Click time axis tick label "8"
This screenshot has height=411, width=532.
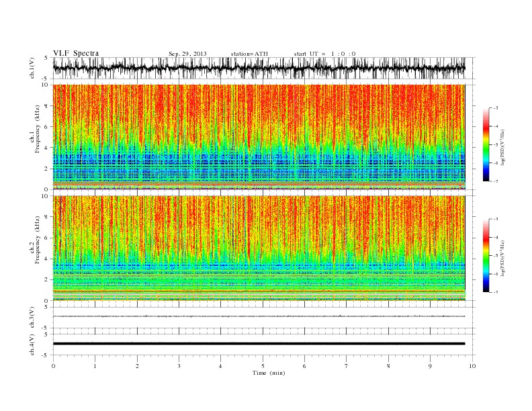click(x=388, y=366)
